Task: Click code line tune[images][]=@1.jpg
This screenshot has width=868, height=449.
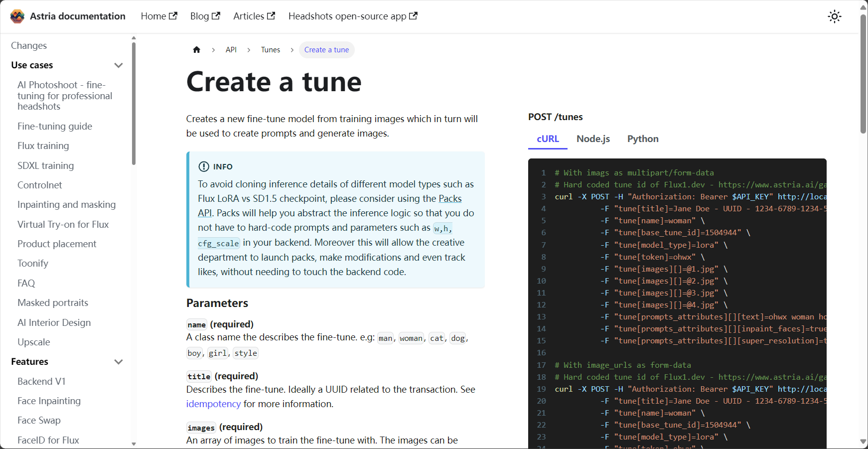Action: [x=664, y=269]
